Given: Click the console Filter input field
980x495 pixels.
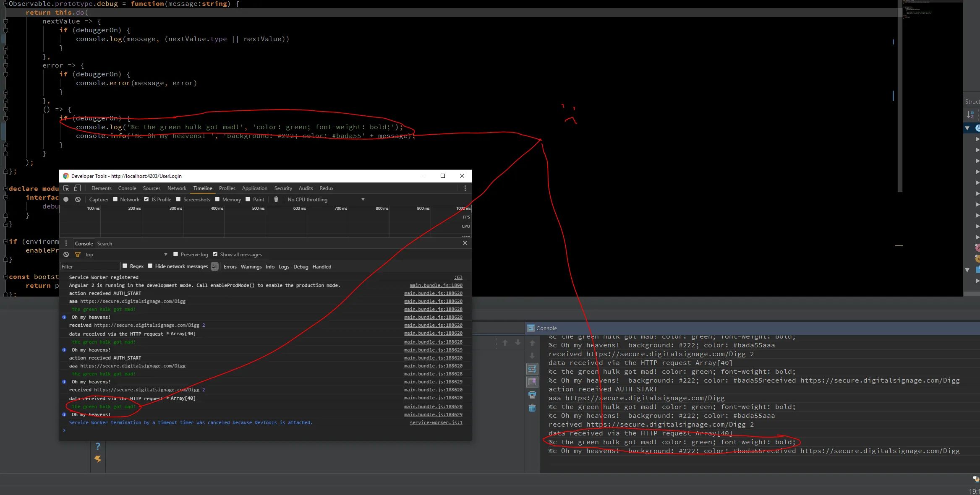Looking at the screenshot, I should 90,267.
